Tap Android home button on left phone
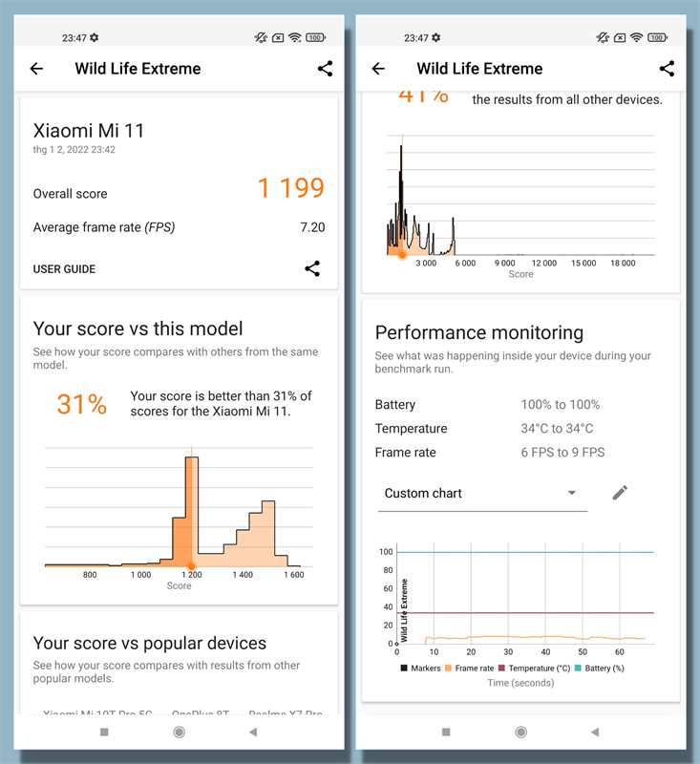 180,732
